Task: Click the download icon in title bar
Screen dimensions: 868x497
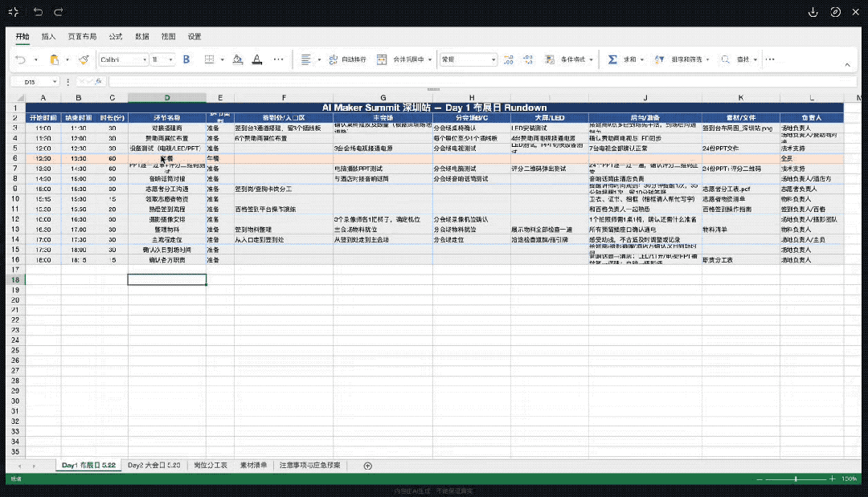Action: (x=813, y=12)
